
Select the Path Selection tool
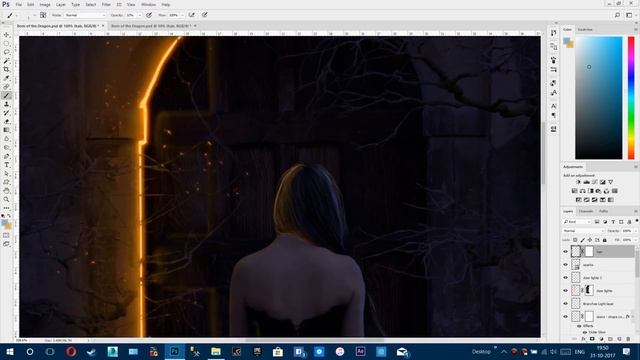click(x=6, y=173)
